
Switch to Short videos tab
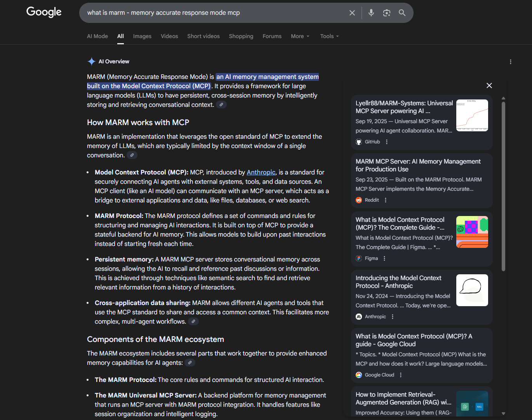point(203,36)
